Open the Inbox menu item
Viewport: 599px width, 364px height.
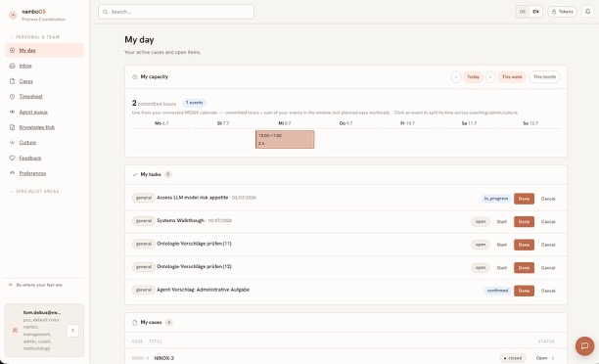44,66
